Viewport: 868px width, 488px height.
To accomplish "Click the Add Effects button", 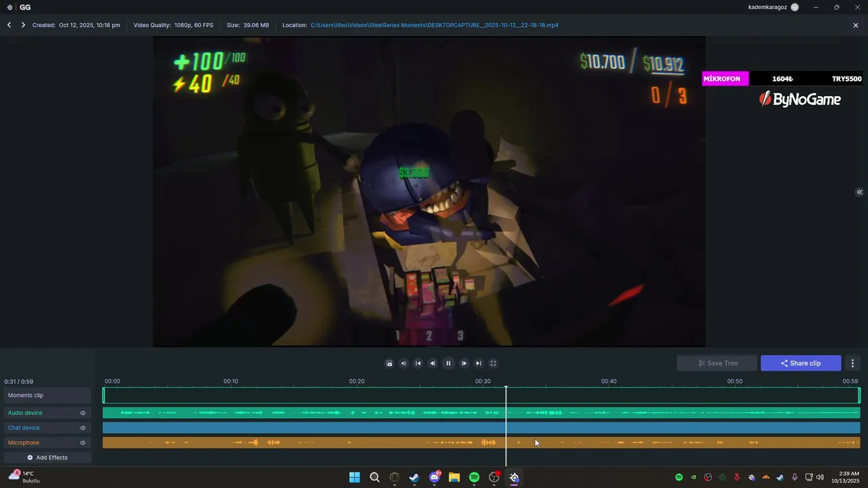I will point(47,457).
